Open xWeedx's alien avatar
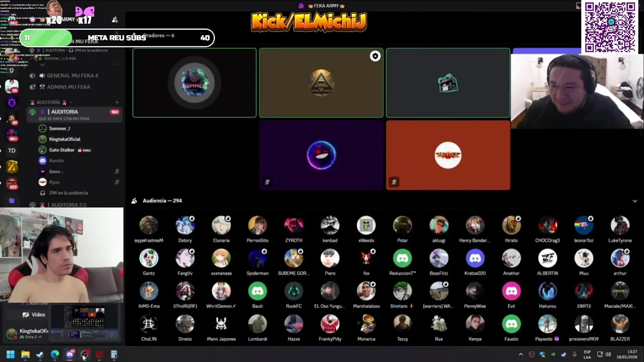 (366, 225)
